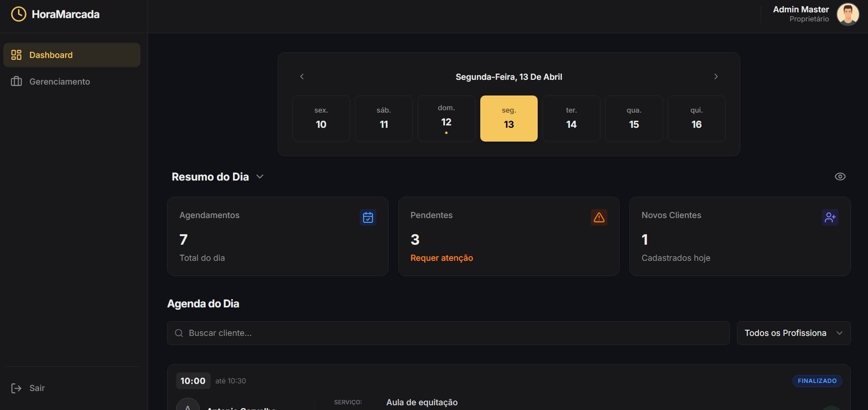Log out using the Sair button

(x=28, y=388)
